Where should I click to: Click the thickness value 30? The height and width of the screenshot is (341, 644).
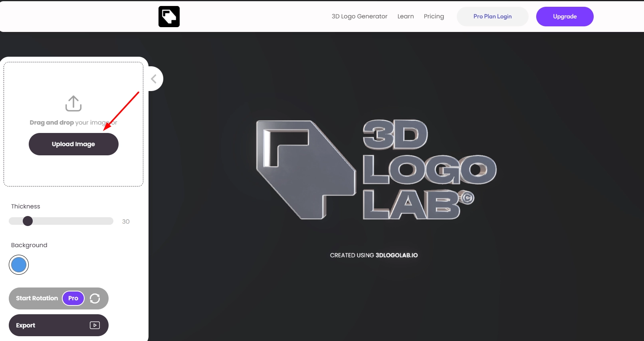126,222
